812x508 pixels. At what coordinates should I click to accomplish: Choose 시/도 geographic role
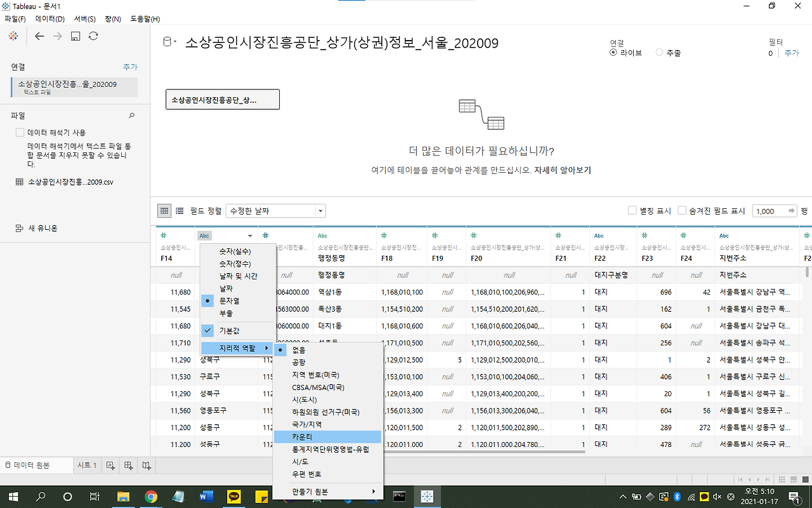pos(327,462)
